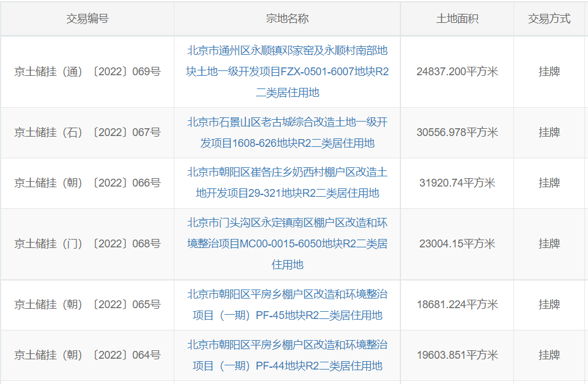Viewport: 588px width, 384px height.
Task: Click 挂牌 in the 19603.851平方米 row
Action: coord(550,355)
